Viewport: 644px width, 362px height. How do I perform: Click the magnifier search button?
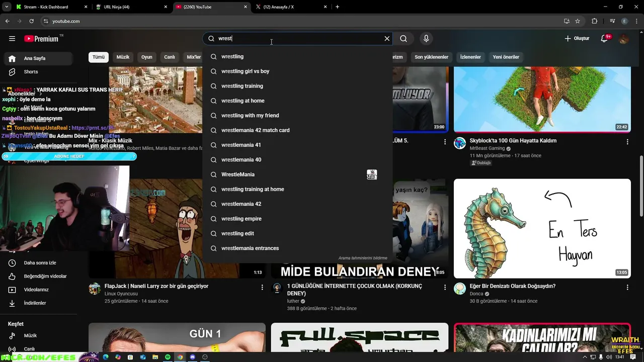click(404, 39)
